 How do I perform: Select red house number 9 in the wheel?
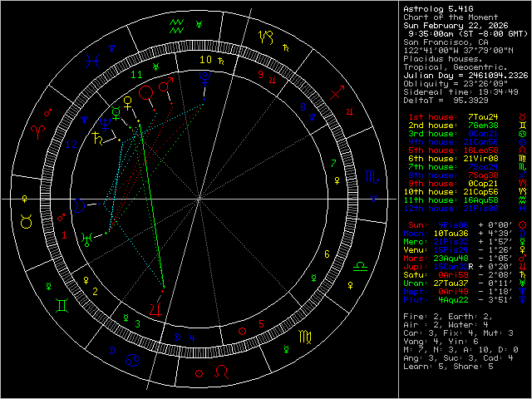click(x=260, y=74)
